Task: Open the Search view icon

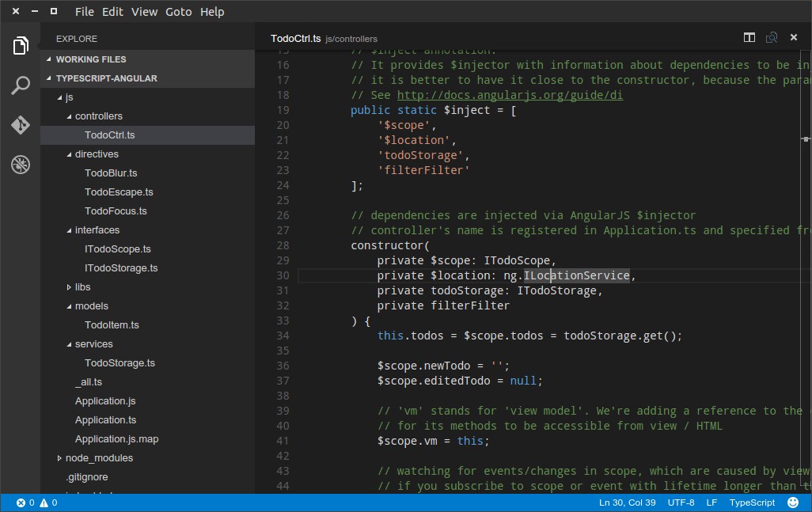Action: 21,85
